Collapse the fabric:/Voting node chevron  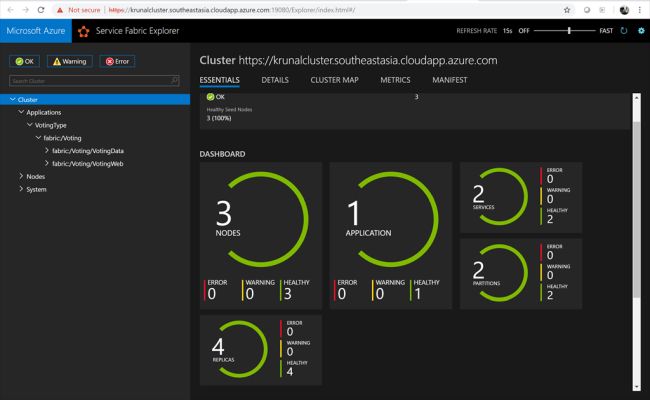pyautogui.click(x=39, y=138)
